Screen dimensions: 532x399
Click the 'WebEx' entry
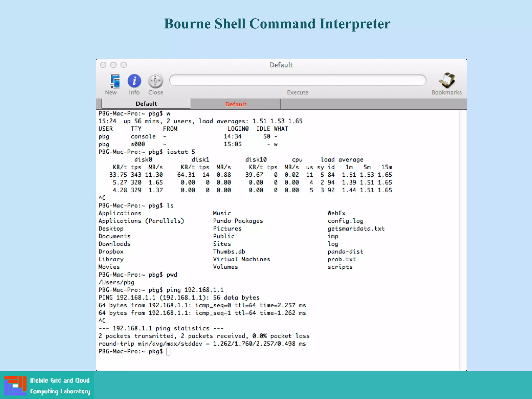tap(336, 213)
